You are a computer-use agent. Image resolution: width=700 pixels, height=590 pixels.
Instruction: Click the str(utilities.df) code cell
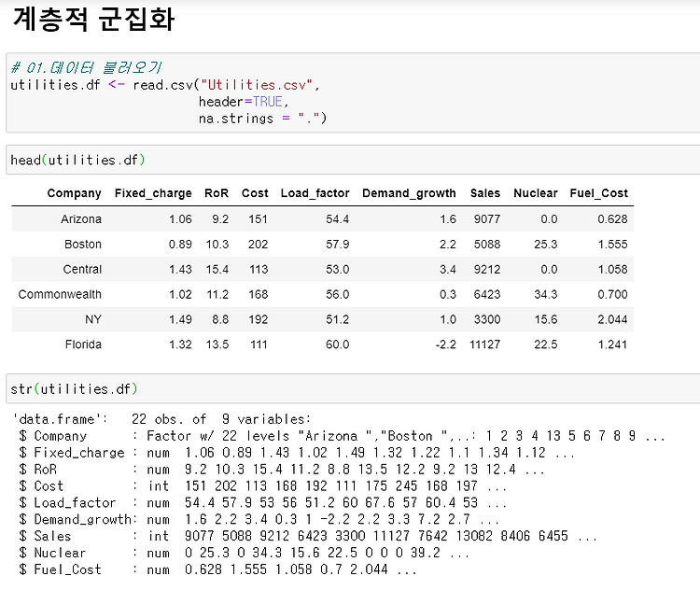tap(353, 388)
